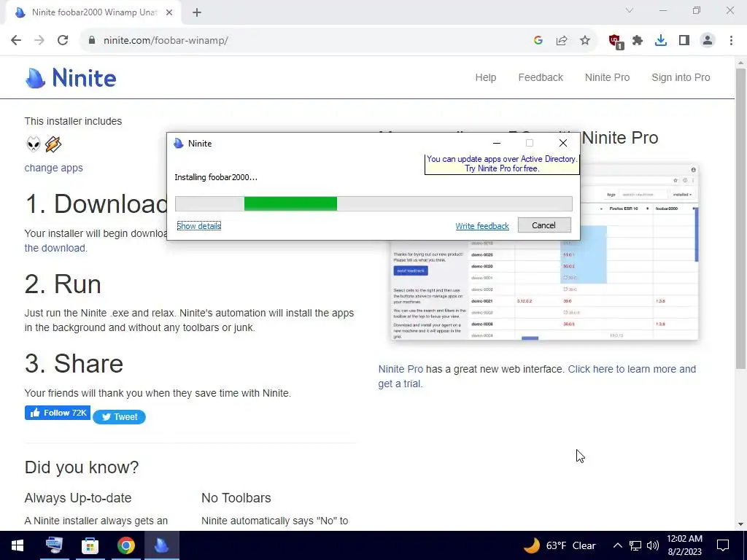The height and width of the screenshot is (560, 747).
Task: Open the notification center icon
Action: pos(723,545)
